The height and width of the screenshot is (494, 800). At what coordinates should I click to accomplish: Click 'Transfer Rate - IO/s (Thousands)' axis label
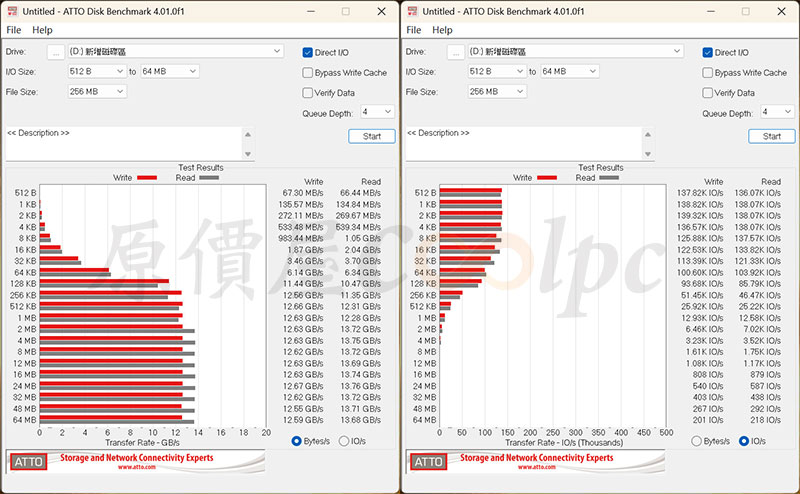pyautogui.click(x=564, y=442)
